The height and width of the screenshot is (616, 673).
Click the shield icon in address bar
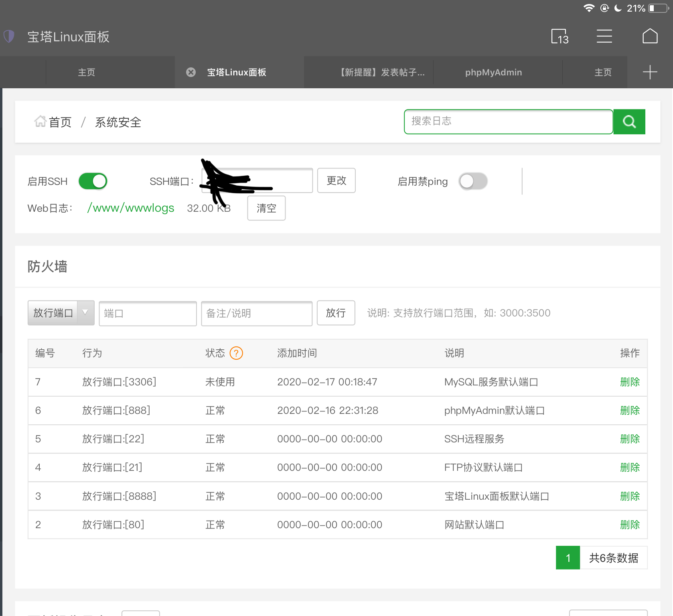point(9,36)
